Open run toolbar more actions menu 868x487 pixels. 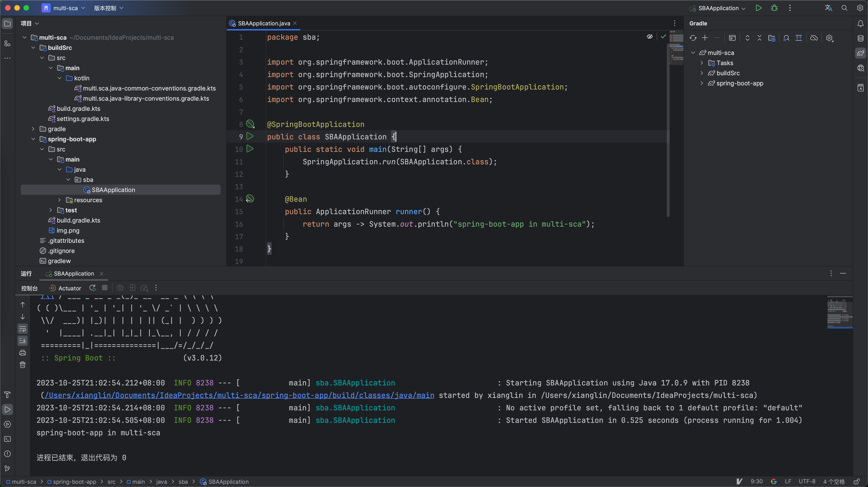tap(156, 288)
